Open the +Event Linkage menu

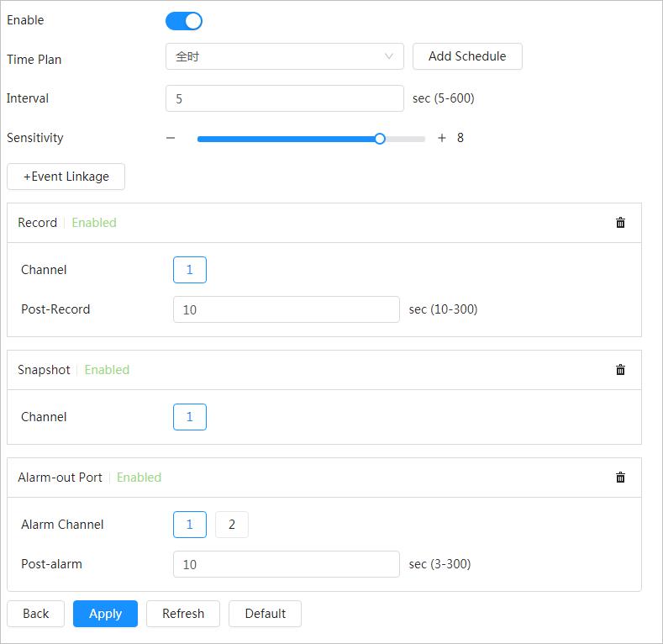[x=66, y=177]
